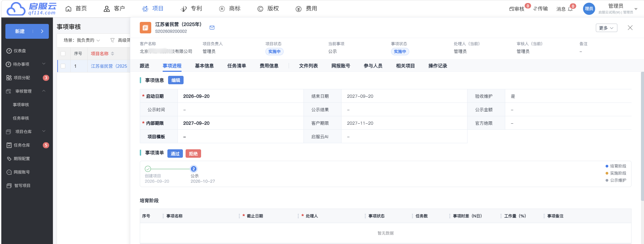
Task: Switch to the 操作记录 tab
Action: pyautogui.click(x=438, y=66)
